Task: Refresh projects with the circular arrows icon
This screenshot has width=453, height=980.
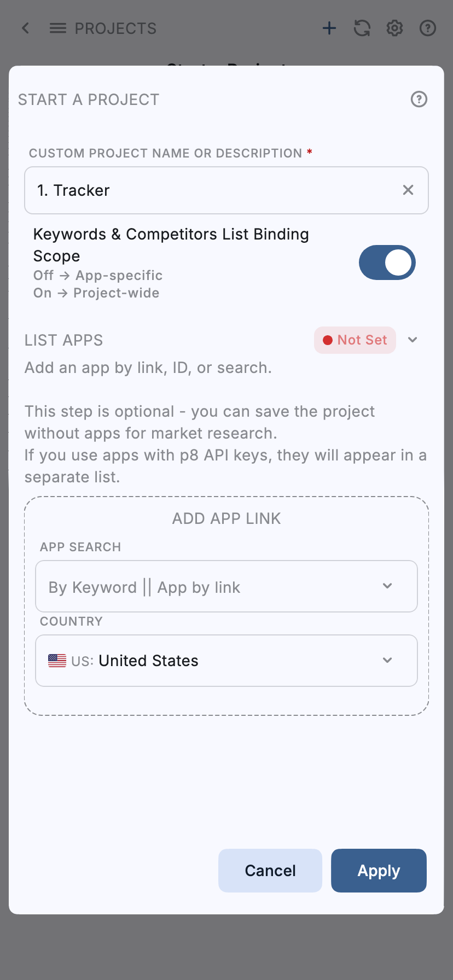Action: click(362, 28)
